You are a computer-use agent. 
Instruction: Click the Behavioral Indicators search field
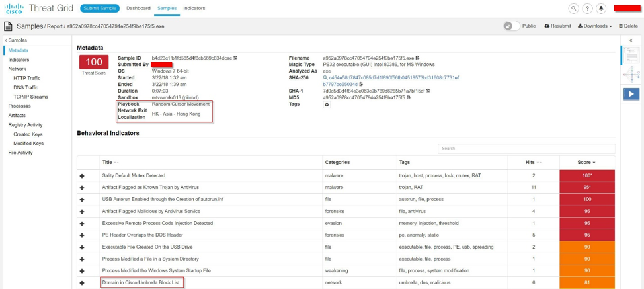526,149
